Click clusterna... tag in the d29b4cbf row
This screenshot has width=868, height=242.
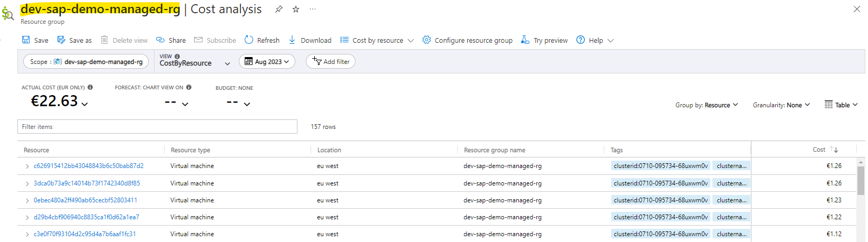(731, 217)
